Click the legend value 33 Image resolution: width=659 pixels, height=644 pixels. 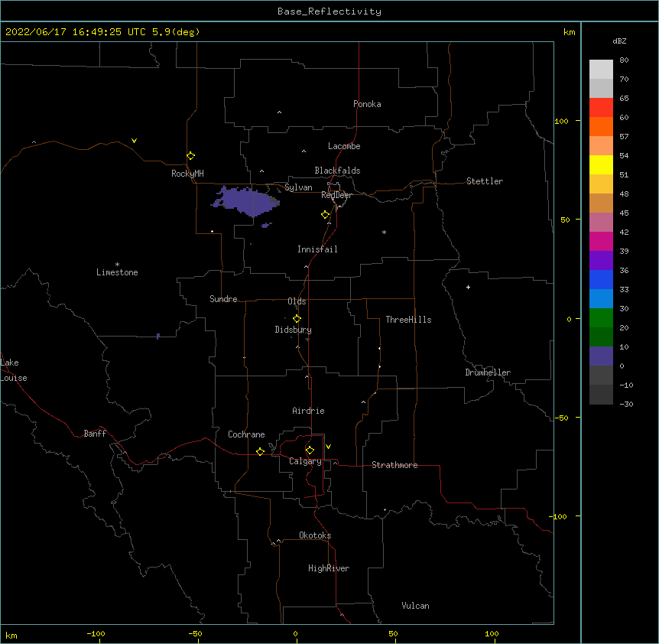[x=624, y=290]
